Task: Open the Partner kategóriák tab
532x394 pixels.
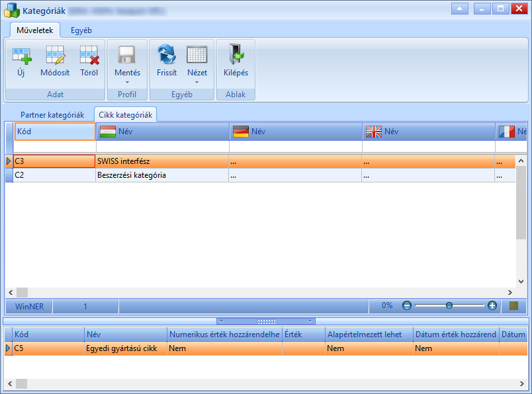Action: point(52,115)
